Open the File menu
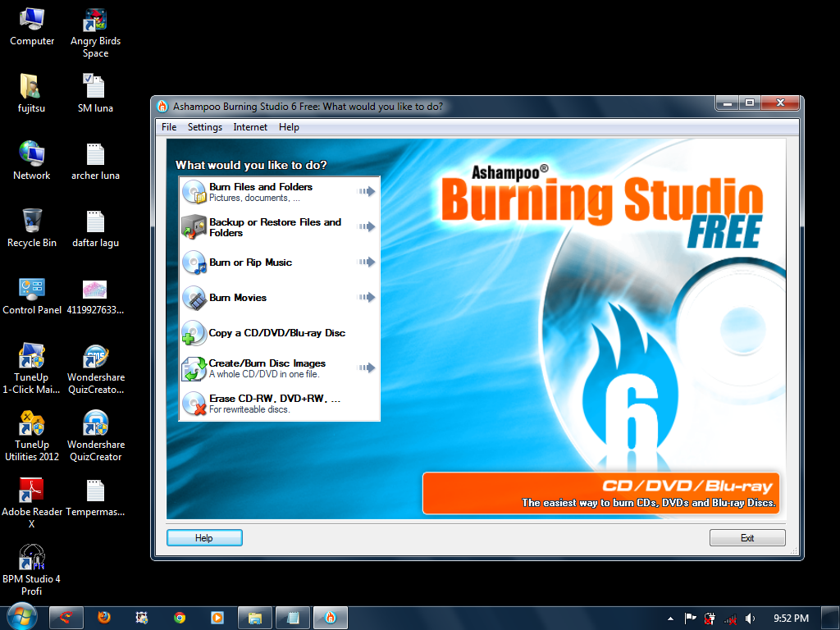This screenshot has height=630, width=840. (x=169, y=127)
